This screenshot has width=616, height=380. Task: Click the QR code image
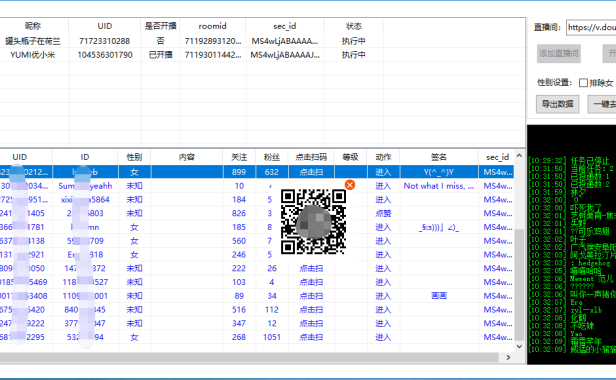pos(313,222)
